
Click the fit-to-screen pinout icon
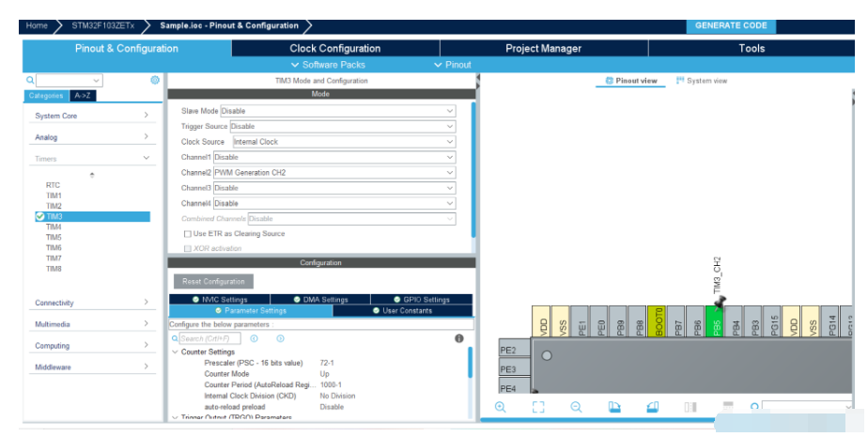pos(538,407)
